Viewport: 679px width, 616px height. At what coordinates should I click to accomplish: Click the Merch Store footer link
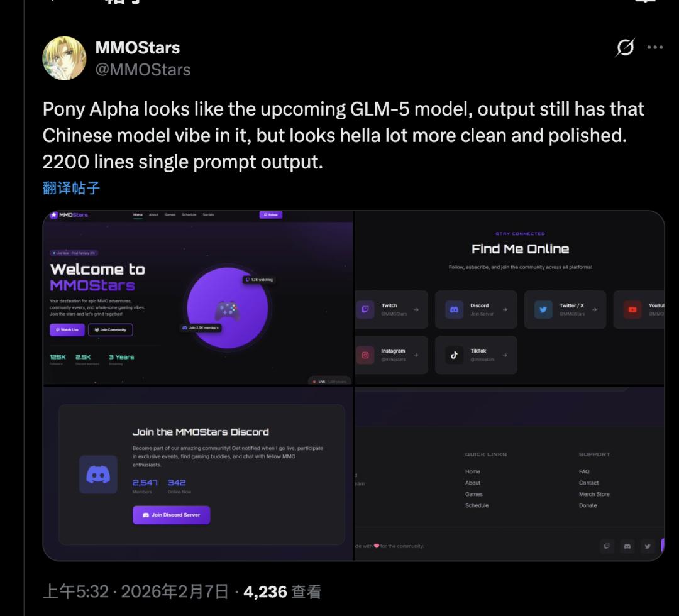[x=593, y=494]
